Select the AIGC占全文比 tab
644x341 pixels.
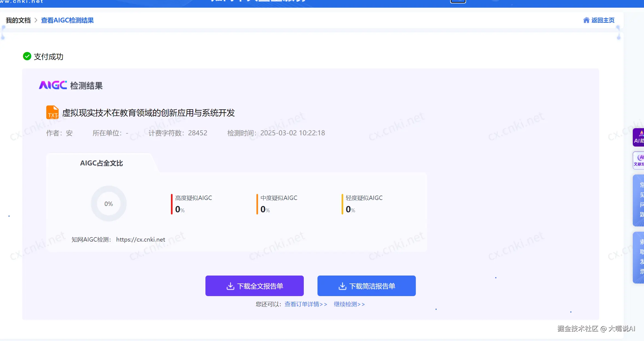point(101,163)
